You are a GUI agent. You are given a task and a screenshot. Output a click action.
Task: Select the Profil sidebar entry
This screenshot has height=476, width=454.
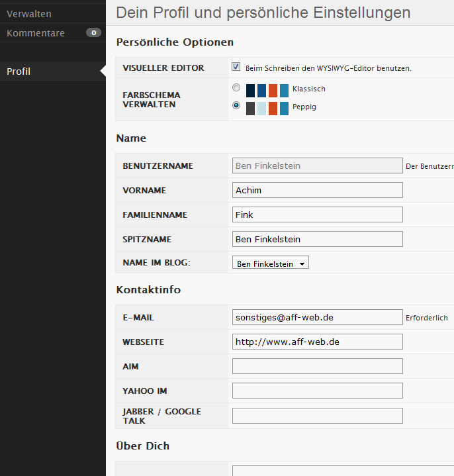pyautogui.click(x=19, y=71)
